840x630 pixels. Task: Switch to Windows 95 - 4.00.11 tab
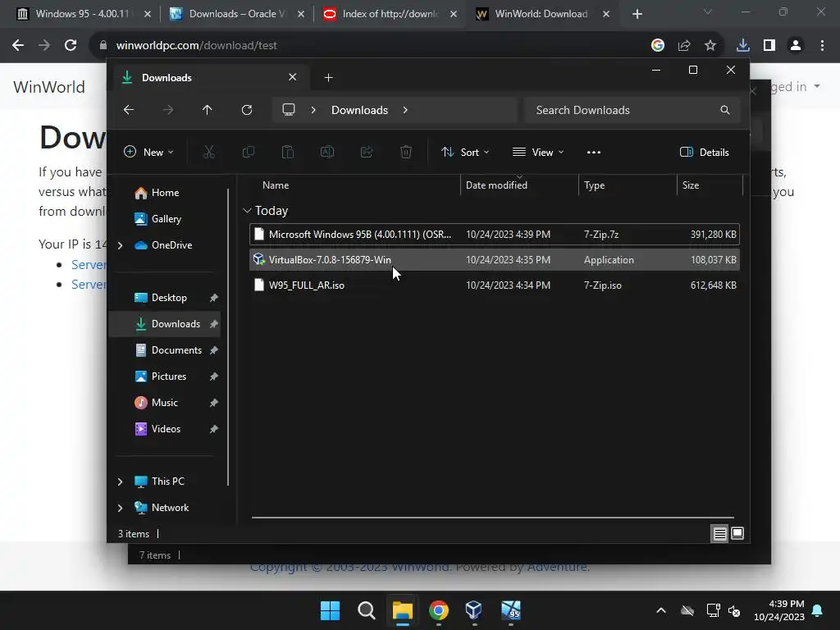[83, 14]
